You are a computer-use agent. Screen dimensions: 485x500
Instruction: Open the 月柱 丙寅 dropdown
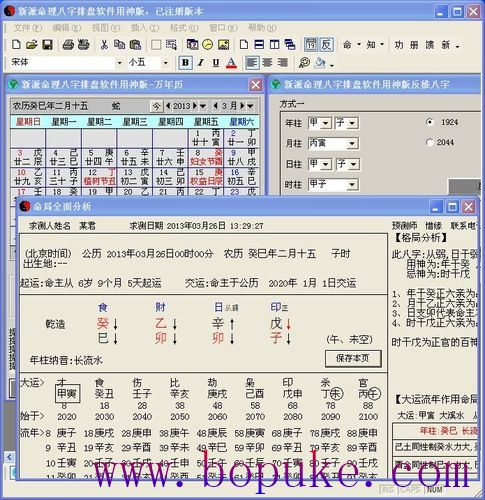tap(352, 143)
